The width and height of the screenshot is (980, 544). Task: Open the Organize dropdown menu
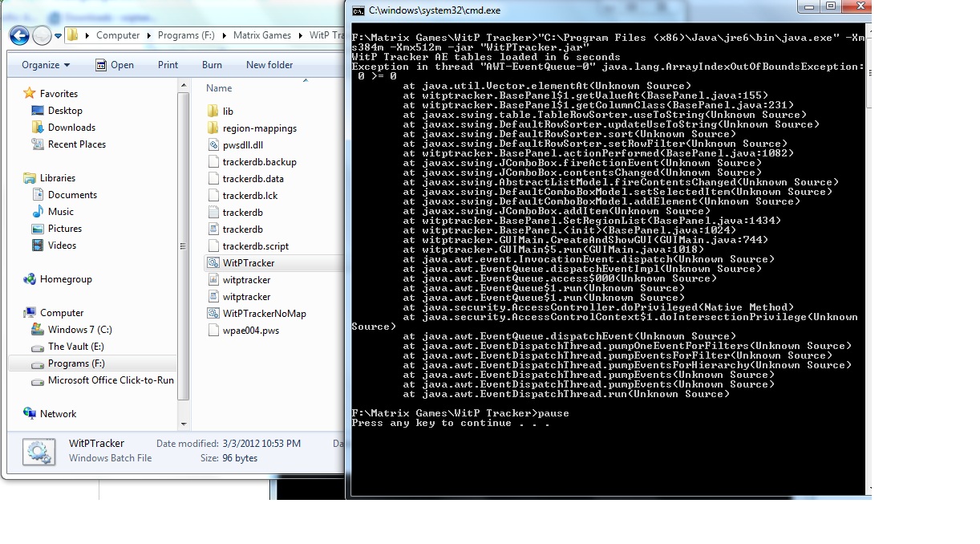point(46,65)
